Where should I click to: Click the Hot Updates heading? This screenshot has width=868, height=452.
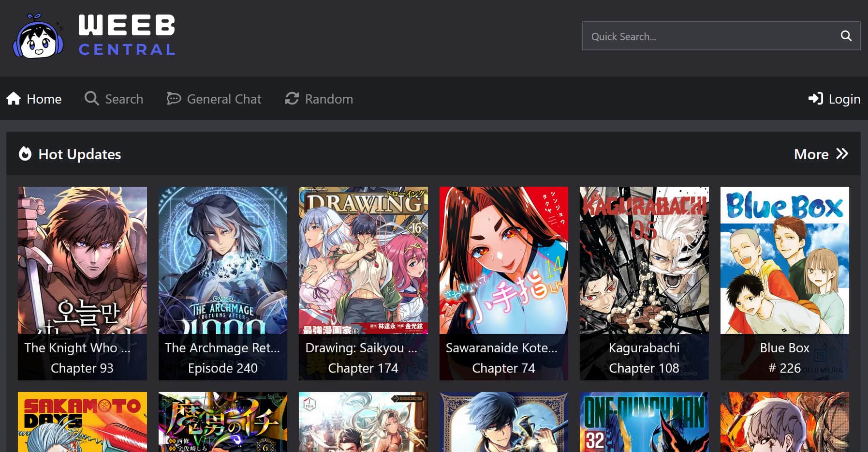click(80, 154)
